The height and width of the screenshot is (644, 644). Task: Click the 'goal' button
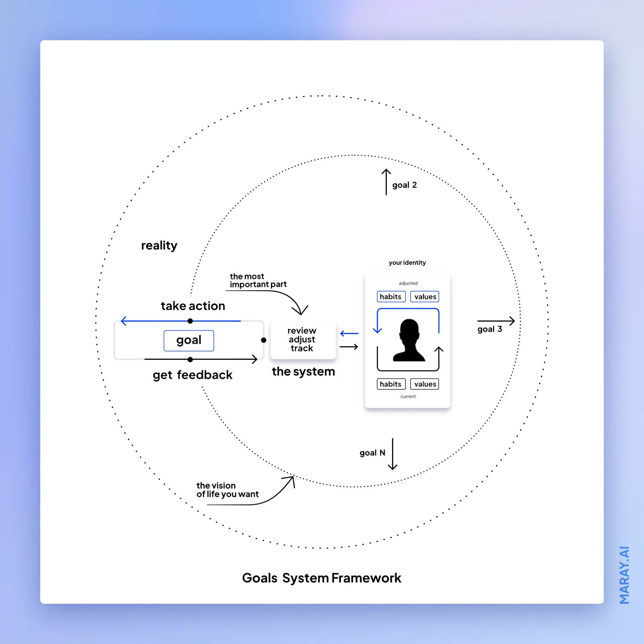click(x=189, y=340)
